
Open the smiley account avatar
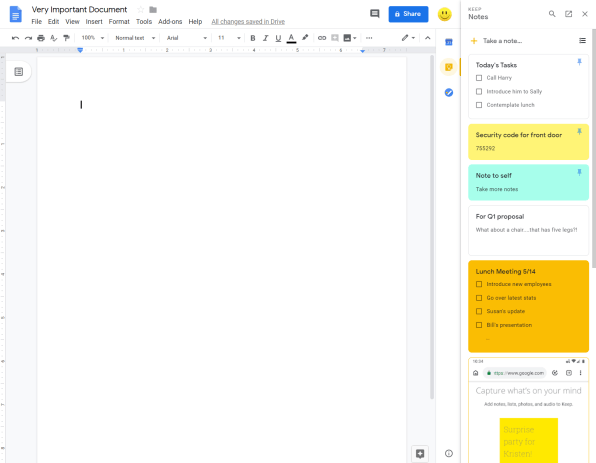point(445,14)
